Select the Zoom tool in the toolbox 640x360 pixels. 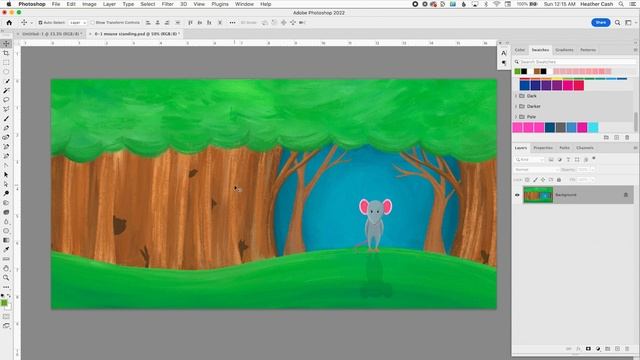tap(6, 278)
